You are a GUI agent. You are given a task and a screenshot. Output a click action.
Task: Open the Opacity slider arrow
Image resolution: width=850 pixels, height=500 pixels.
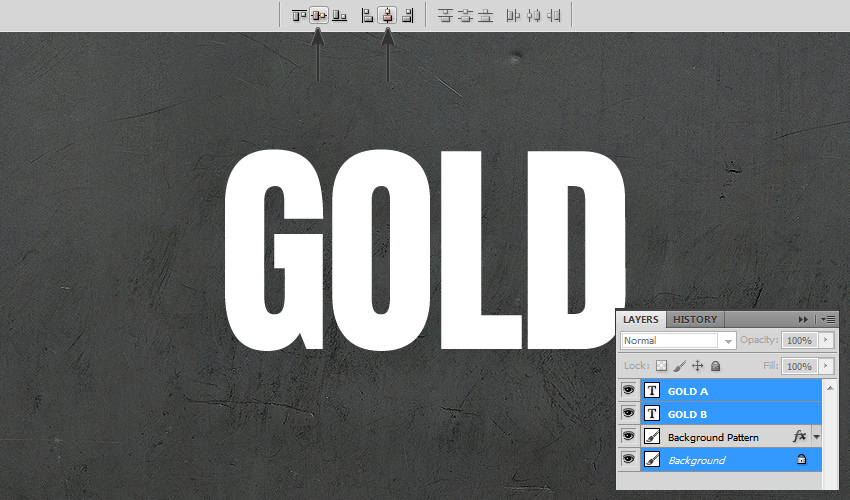pyautogui.click(x=826, y=340)
